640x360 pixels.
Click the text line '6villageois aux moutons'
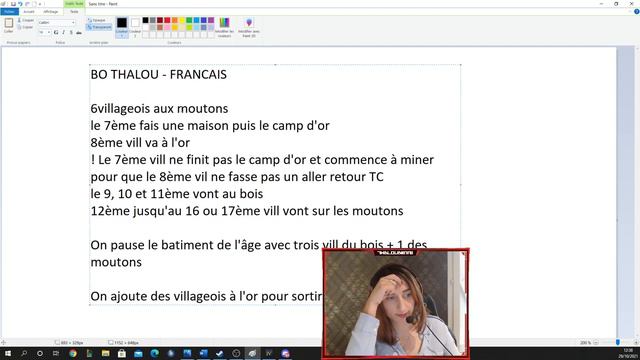click(x=159, y=109)
